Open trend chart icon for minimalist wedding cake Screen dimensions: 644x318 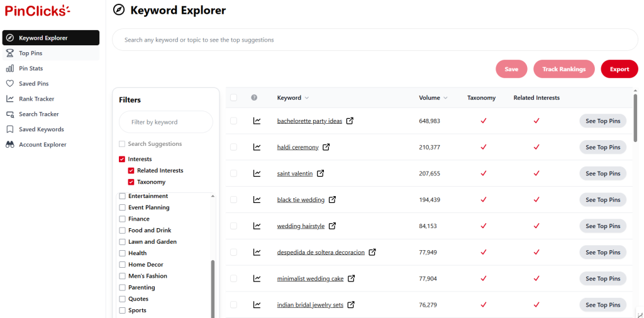click(257, 278)
